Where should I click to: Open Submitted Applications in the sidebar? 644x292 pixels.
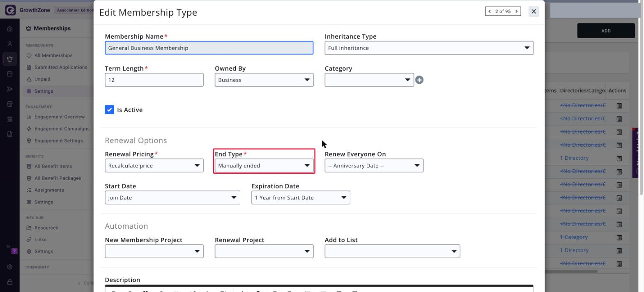(x=61, y=67)
